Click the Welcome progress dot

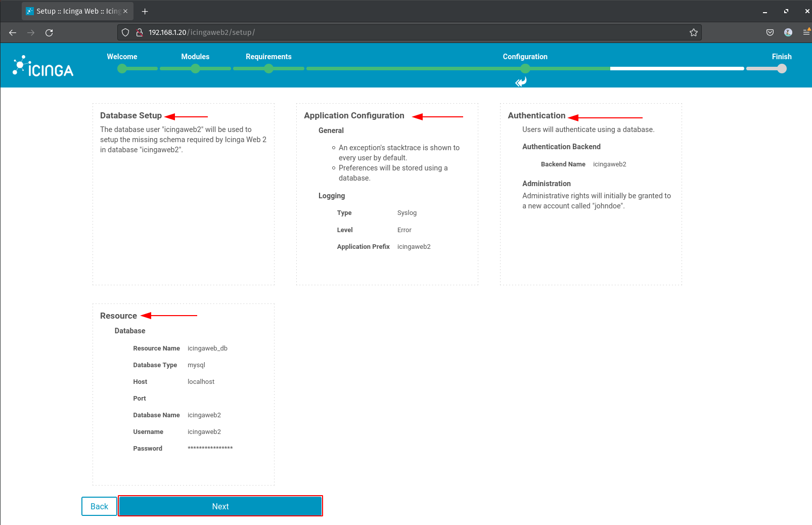coord(122,69)
